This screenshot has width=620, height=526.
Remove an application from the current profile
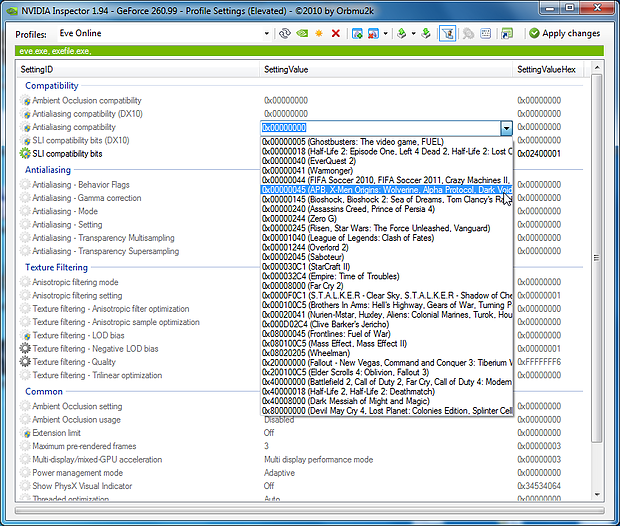(x=373, y=34)
